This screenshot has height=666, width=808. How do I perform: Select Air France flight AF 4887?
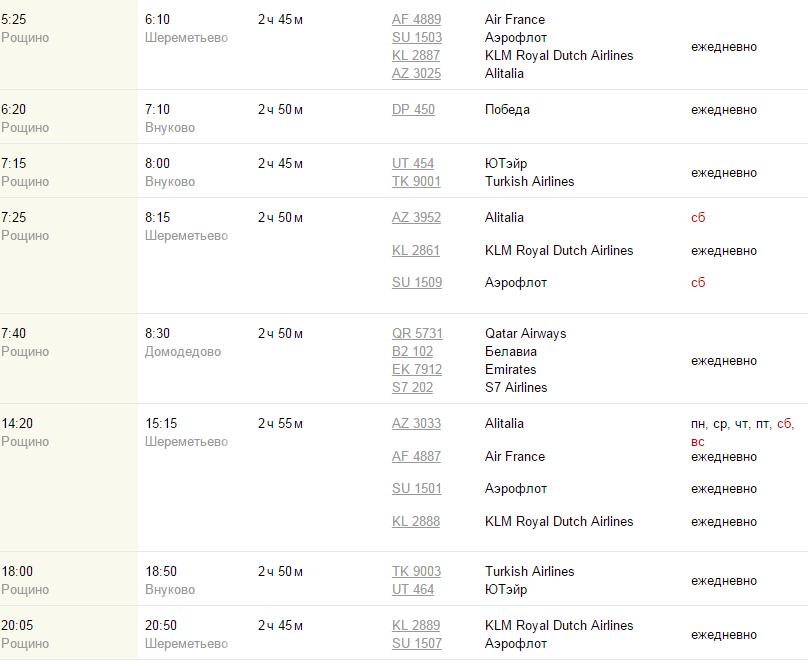(x=416, y=457)
